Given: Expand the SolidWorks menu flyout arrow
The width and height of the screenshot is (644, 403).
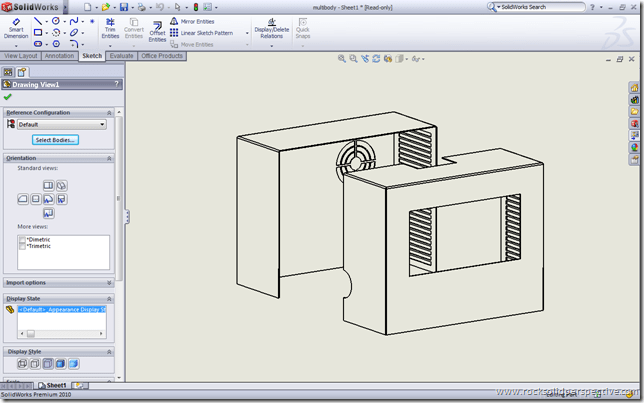Looking at the screenshot, I should pos(65,7).
